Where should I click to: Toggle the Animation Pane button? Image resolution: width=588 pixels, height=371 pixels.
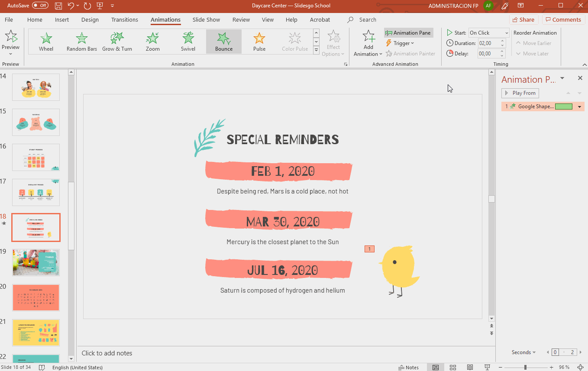[x=408, y=33]
